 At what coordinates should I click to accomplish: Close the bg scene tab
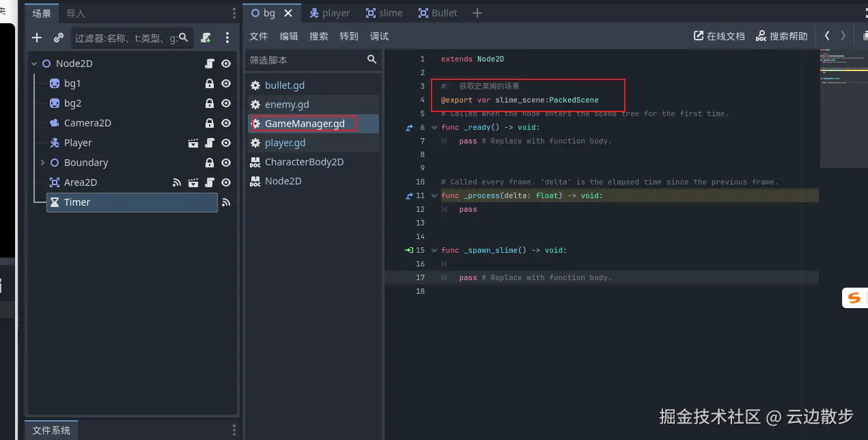click(290, 13)
